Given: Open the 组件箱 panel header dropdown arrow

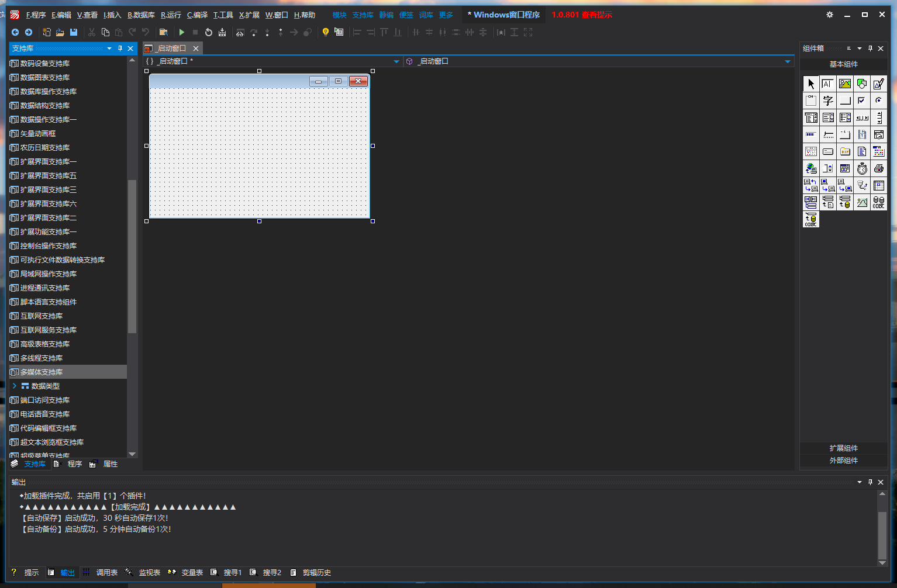Looking at the screenshot, I should 860,49.
